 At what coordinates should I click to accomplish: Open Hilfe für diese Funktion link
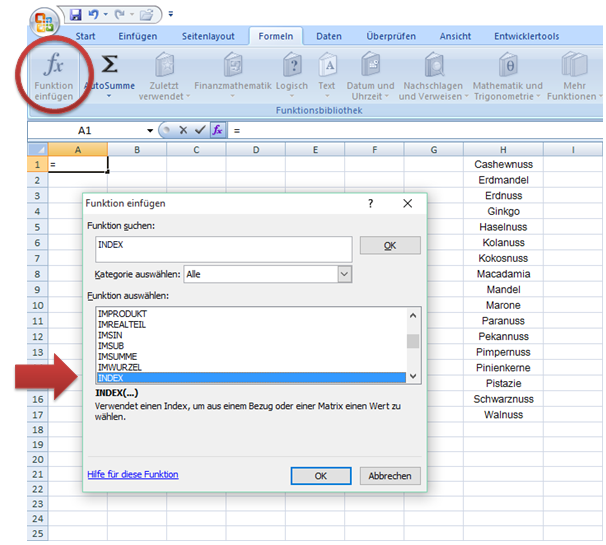(132, 474)
